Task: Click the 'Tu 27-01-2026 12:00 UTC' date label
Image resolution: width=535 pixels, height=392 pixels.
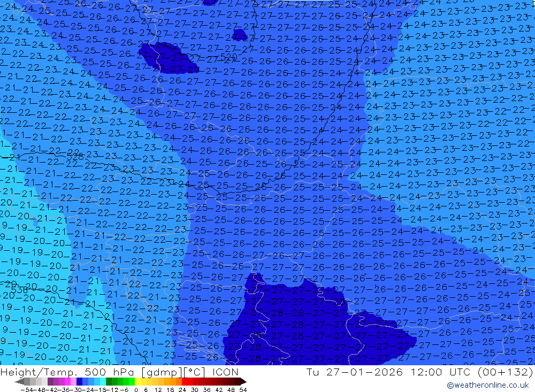Action: [x=388, y=372]
